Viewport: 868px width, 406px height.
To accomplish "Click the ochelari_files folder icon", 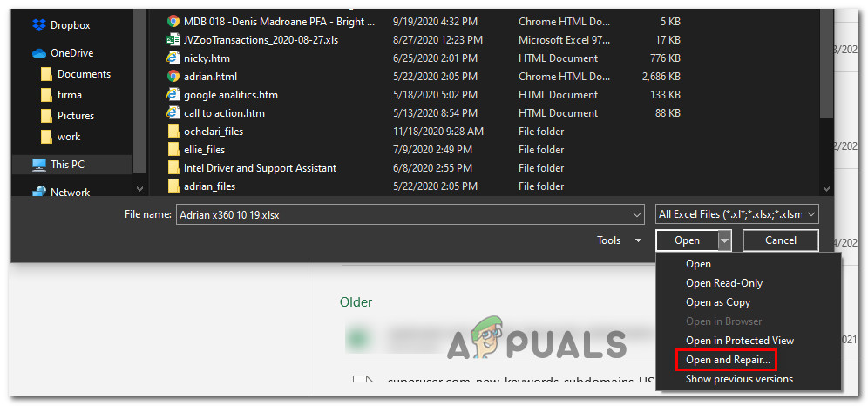I will (x=173, y=131).
